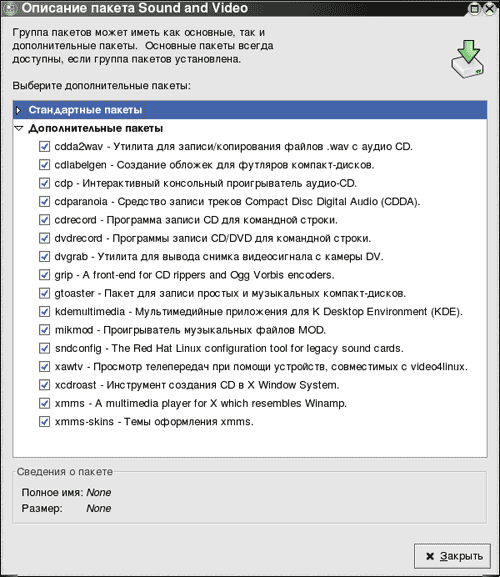The height and width of the screenshot is (577, 500).
Task: Click the green download package icon
Action: point(468,60)
